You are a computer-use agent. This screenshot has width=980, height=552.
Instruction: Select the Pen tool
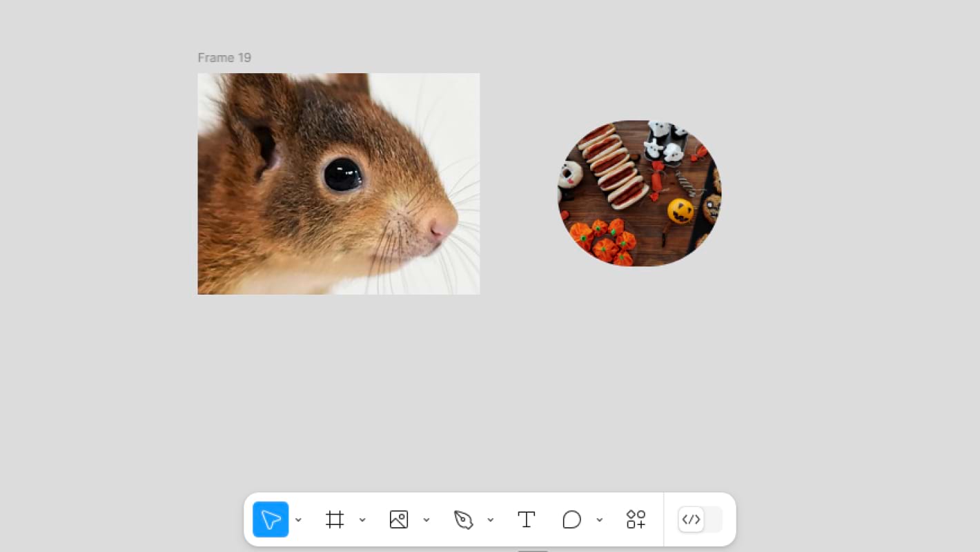463,520
